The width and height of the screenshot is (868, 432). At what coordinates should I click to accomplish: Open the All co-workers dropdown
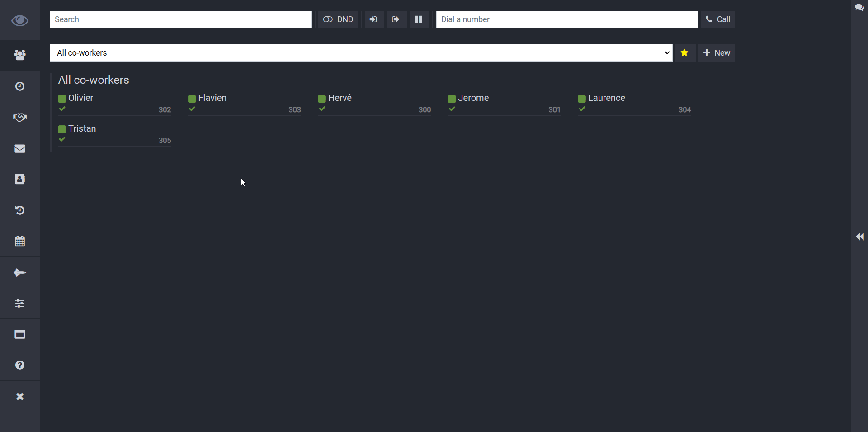361,53
